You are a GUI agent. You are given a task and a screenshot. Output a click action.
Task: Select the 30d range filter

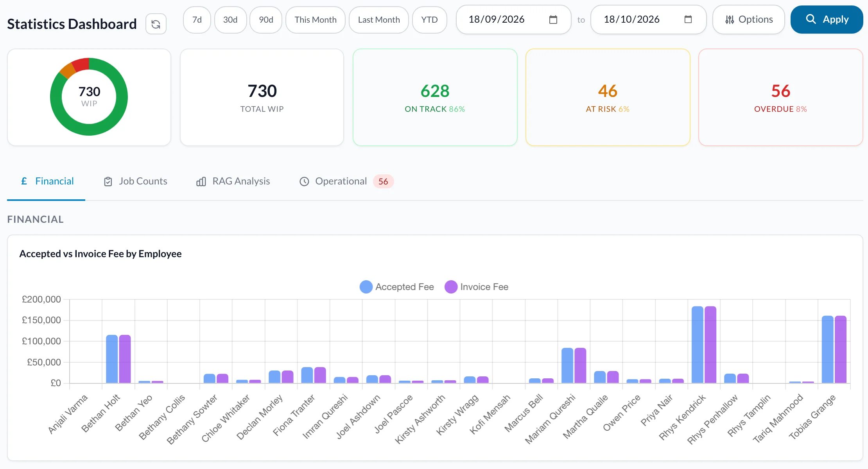[x=230, y=20]
